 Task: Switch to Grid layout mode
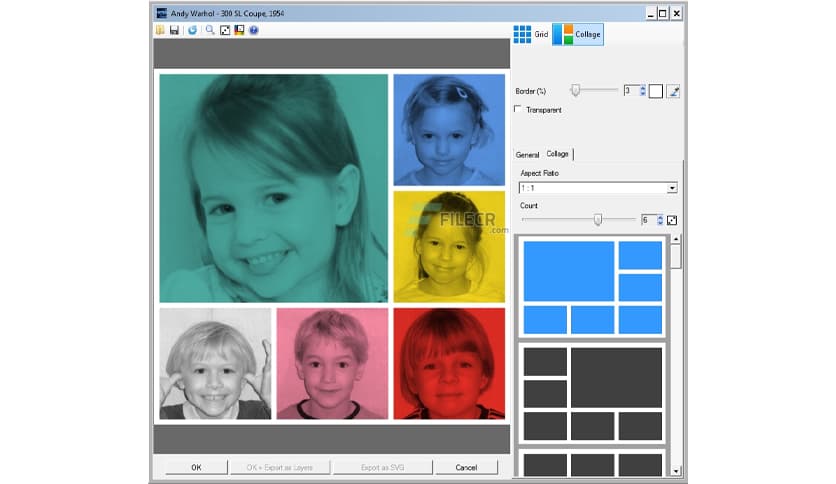click(x=531, y=34)
